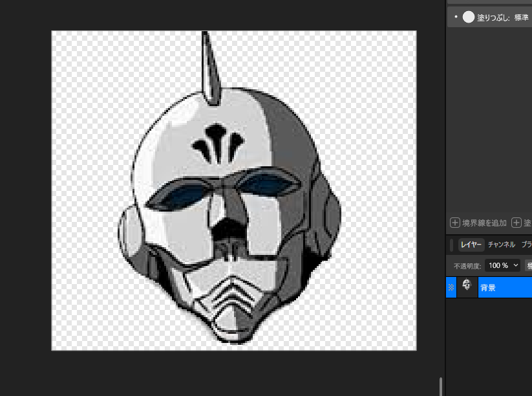
Task: Switch to the レイヤー tab
Action: point(471,245)
